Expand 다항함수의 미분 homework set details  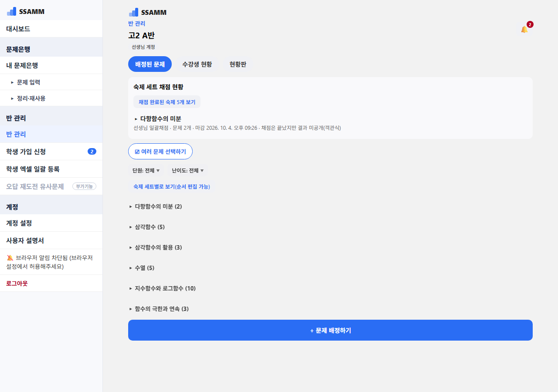coord(157,118)
